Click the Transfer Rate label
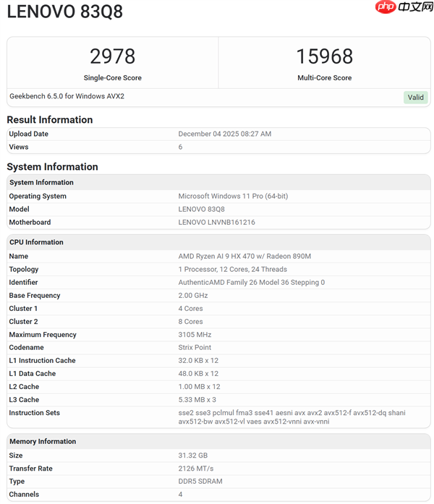The height and width of the screenshot is (504, 434). point(30,469)
